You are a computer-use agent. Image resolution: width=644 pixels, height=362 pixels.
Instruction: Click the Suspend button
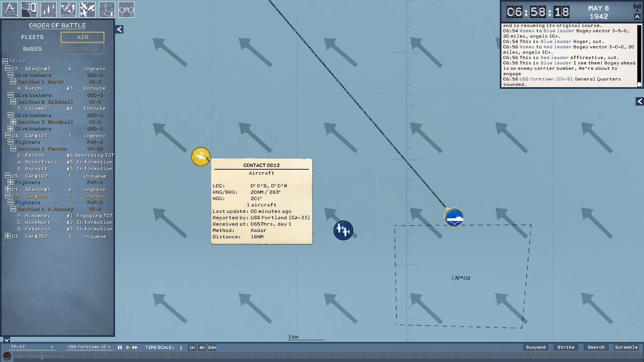(536, 347)
